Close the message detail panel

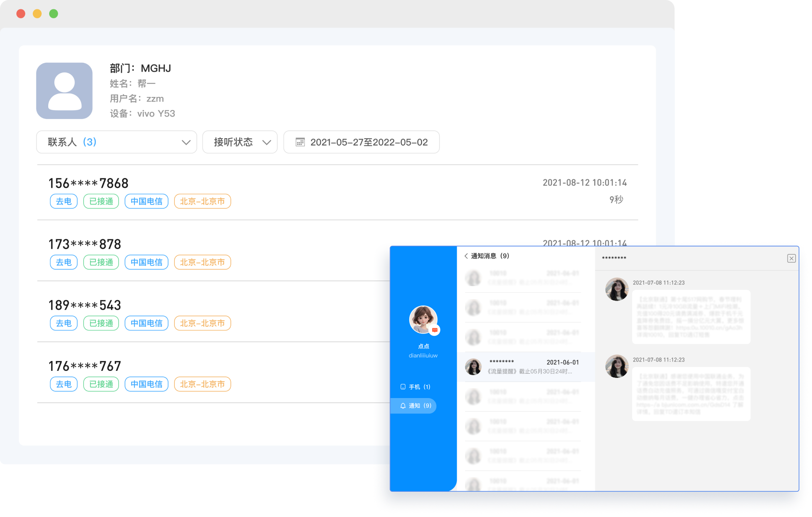(791, 258)
